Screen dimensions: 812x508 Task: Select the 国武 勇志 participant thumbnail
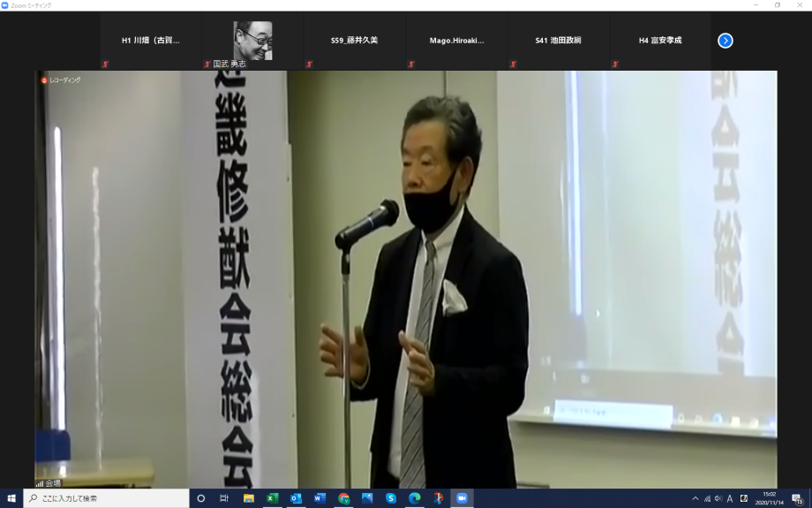point(252,41)
